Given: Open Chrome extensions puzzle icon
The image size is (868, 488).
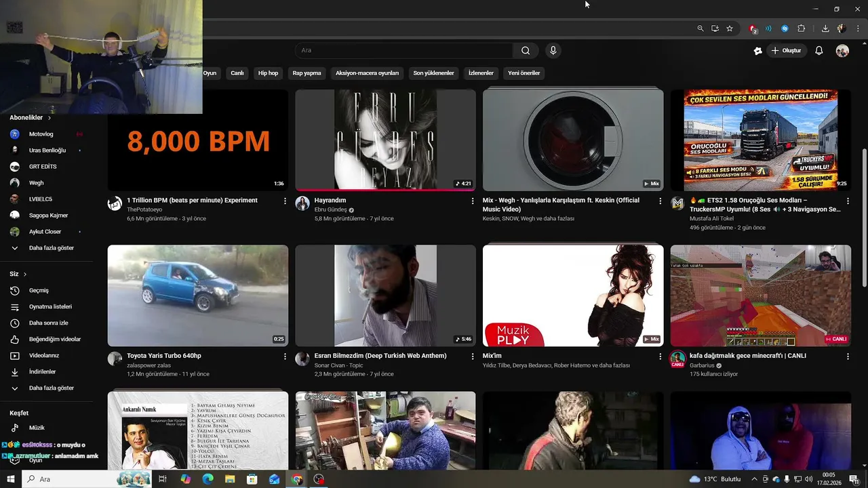Looking at the screenshot, I should 801,28.
